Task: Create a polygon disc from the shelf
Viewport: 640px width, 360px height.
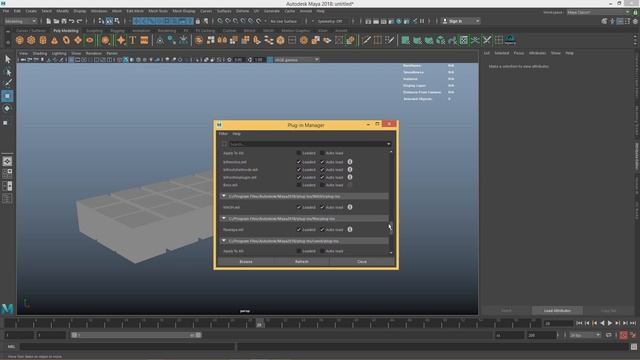Action: [90, 40]
